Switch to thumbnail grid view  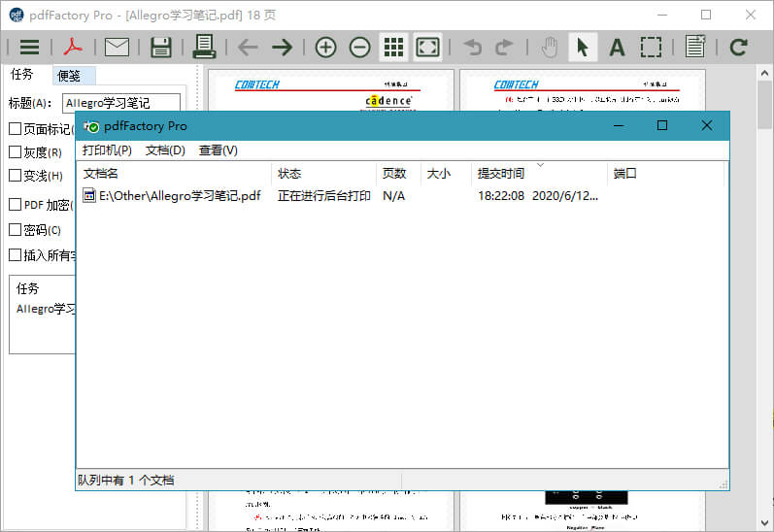393,48
